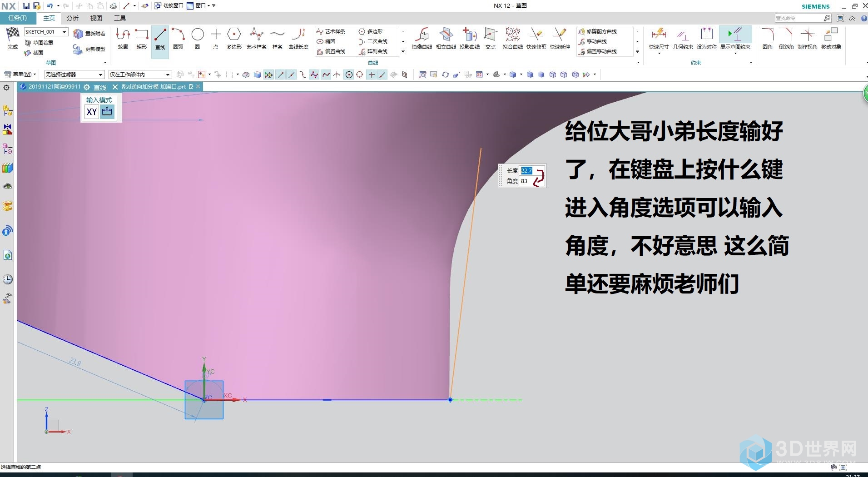Toggle the arc center snap option
Viewport: 868px width, 477px height.
tap(349, 75)
